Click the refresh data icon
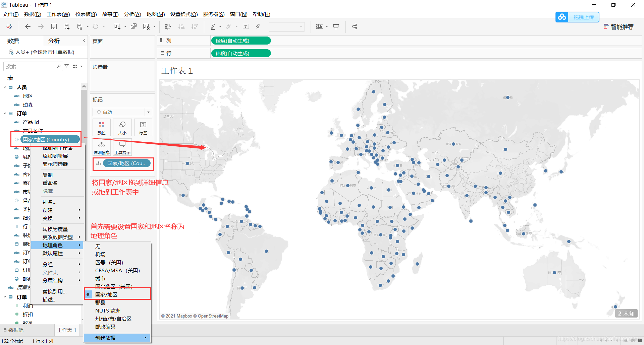The width and height of the screenshot is (644, 345). tap(96, 26)
